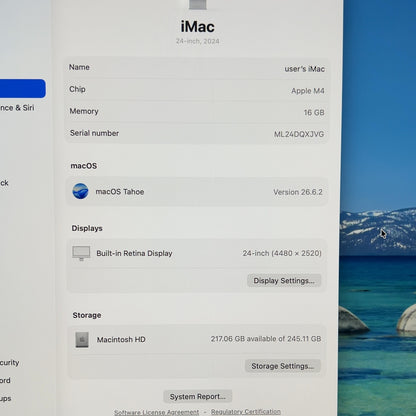Click the macOS Version 26.6.2 text

click(x=298, y=192)
